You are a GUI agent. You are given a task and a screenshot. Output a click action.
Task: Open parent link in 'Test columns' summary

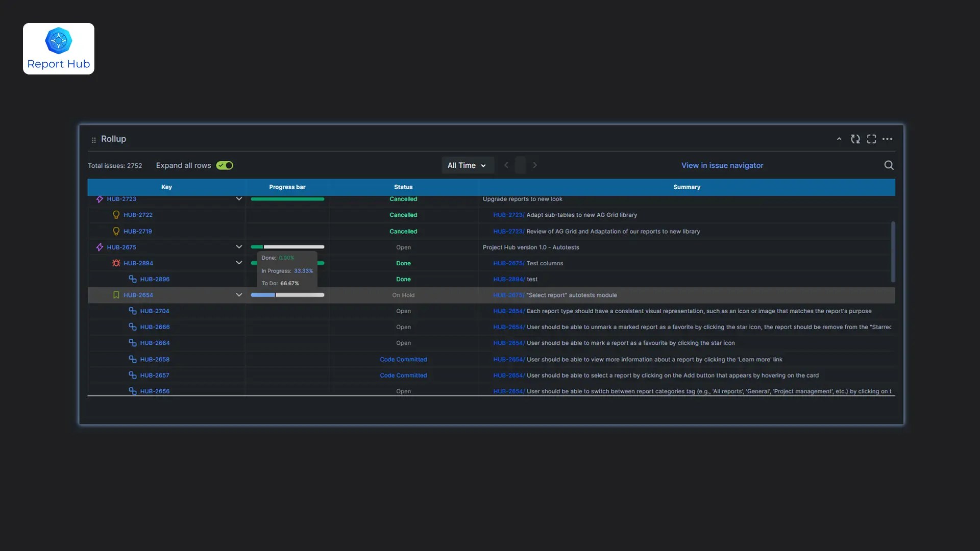coord(509,263)
